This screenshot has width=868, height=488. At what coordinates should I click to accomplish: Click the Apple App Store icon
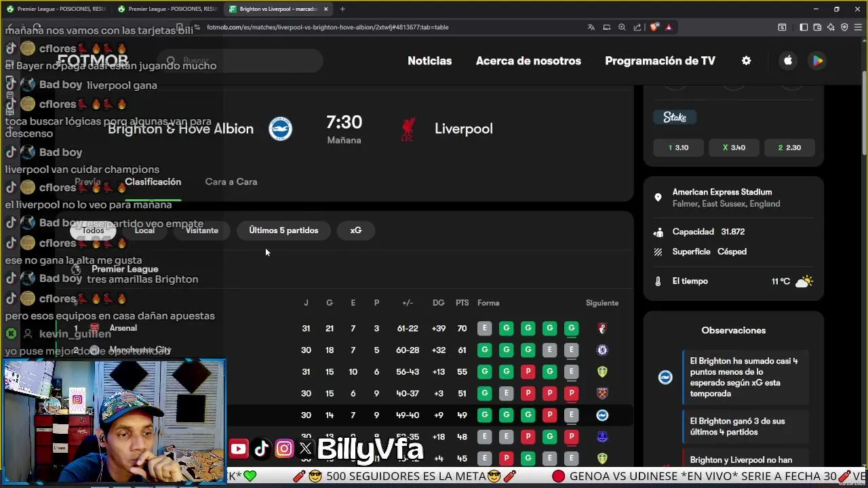[x=788, y=60]
